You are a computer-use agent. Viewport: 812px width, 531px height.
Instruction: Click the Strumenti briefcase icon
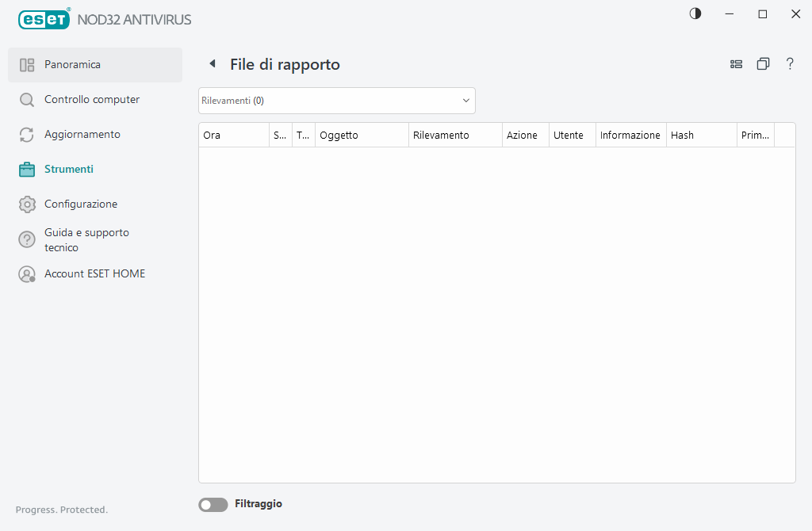pyautogui.click(x=27, y=170)
